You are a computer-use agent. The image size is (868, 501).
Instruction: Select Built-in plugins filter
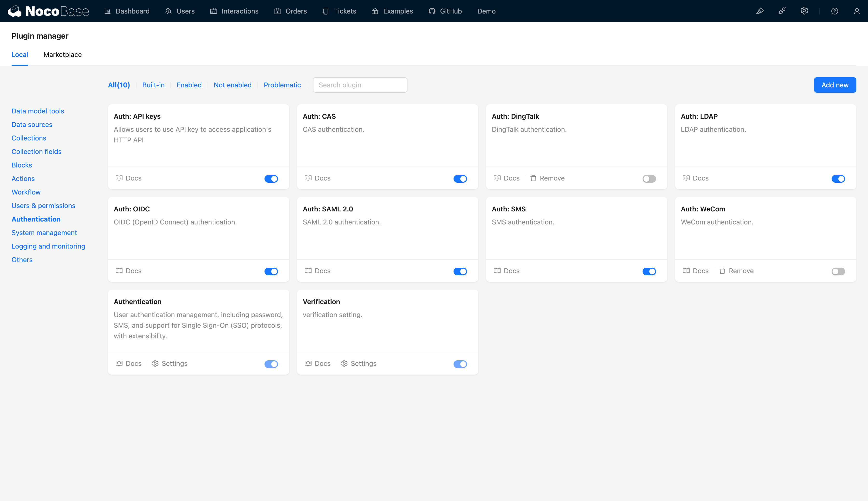(x=153, y=84)
